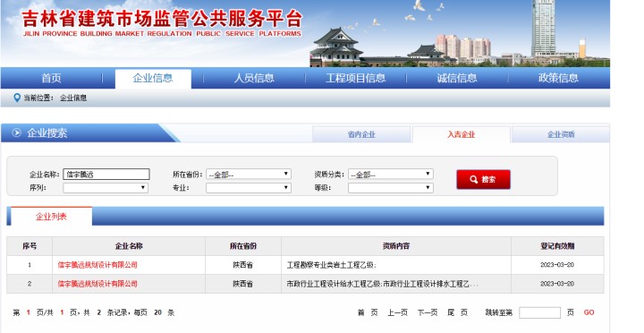Viewport: 644px width, 333px height.
Task: Go to first page via 首页 pagination link
Action: (x=368, y=312)
